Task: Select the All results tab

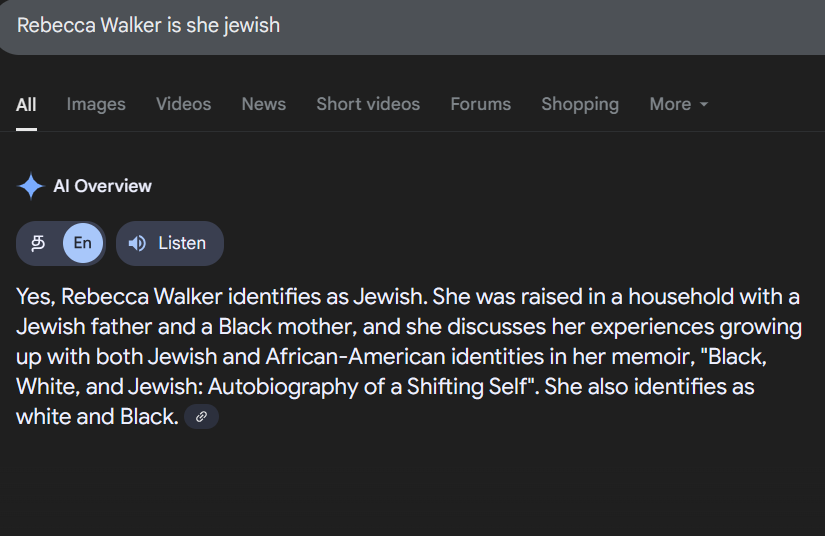Action: pos(26,104)
